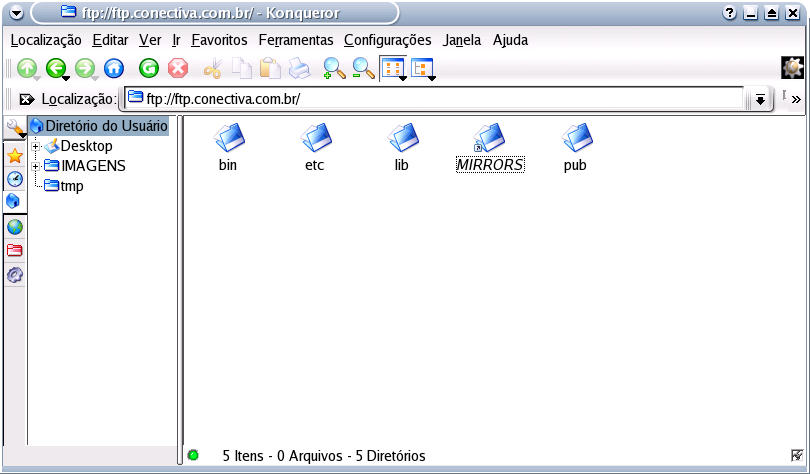Screen dimensions: 810x474
Task: Toggle the view link checkbox in the status bar
Action: point(797,455)
